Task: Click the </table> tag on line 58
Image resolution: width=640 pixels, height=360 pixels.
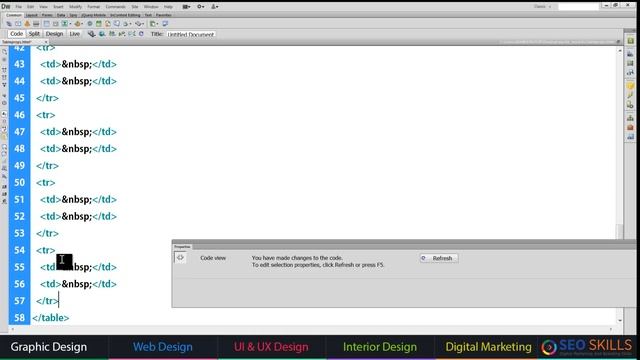Action: coord(51,318)
